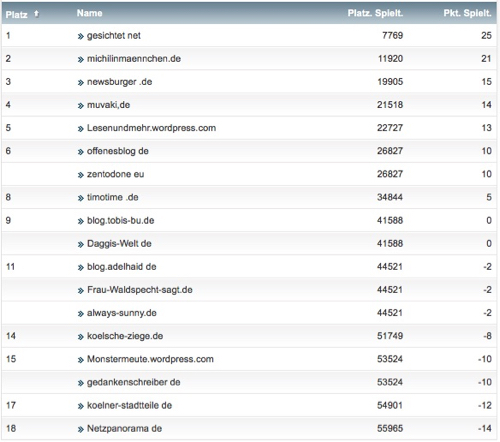Click the arrow icon beside Netzpanorama de
Viewport: 500px width, 442px height.
click(80, 429)
